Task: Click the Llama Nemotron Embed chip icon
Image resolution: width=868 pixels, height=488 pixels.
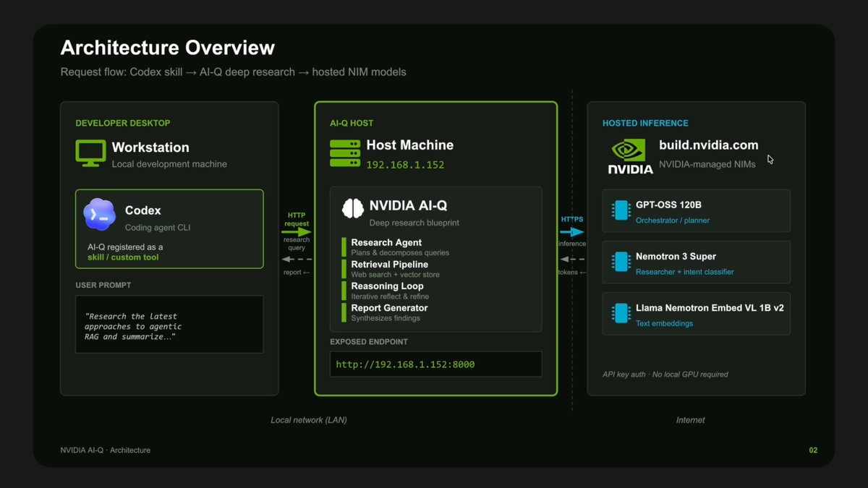Action: click(x=621, y=313)
